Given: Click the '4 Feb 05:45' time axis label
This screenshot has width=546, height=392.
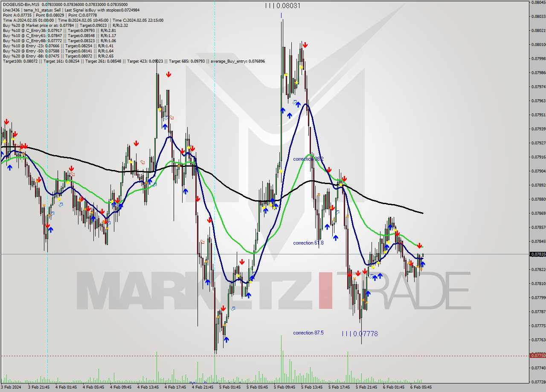Looking at the screenshot, I should point(93,387).
